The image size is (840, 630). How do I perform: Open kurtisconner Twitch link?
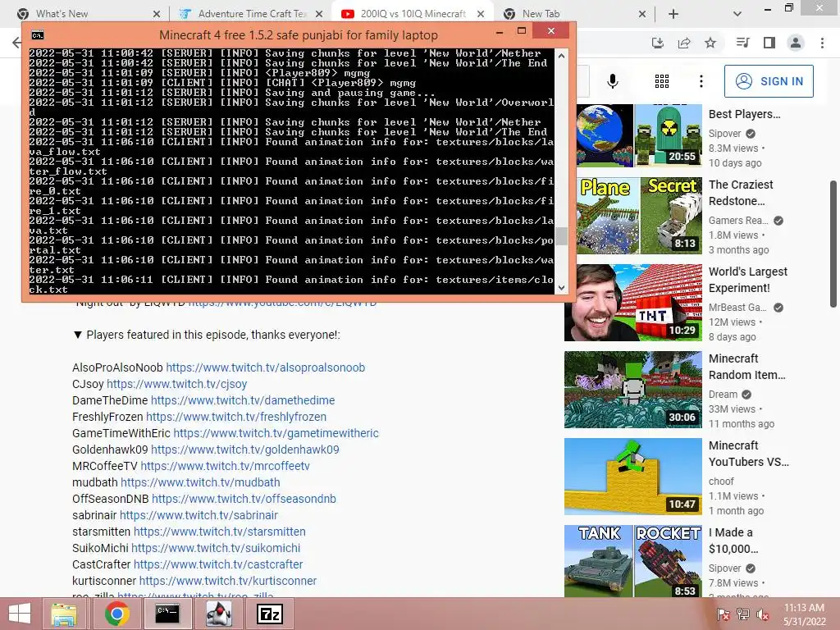(228, 581)
